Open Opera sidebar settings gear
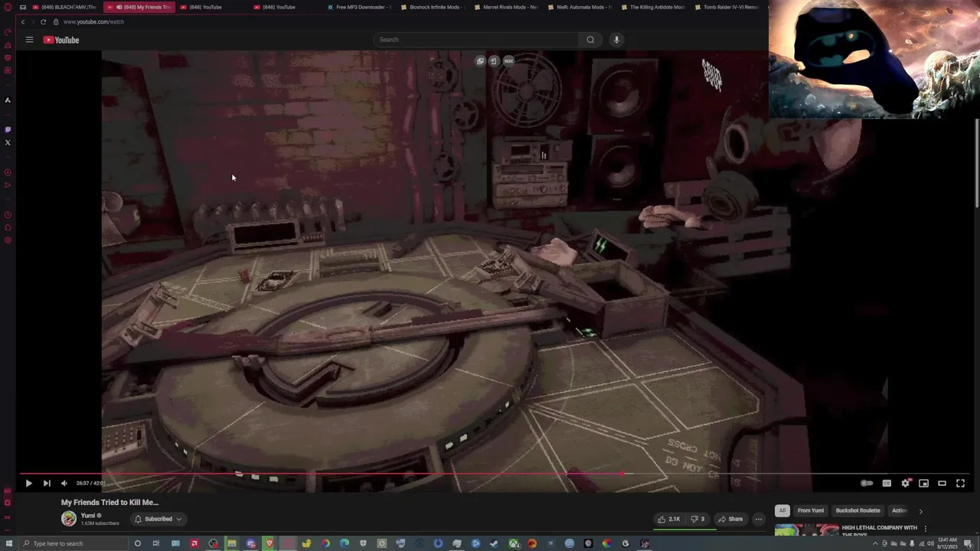 pos(8,240)
